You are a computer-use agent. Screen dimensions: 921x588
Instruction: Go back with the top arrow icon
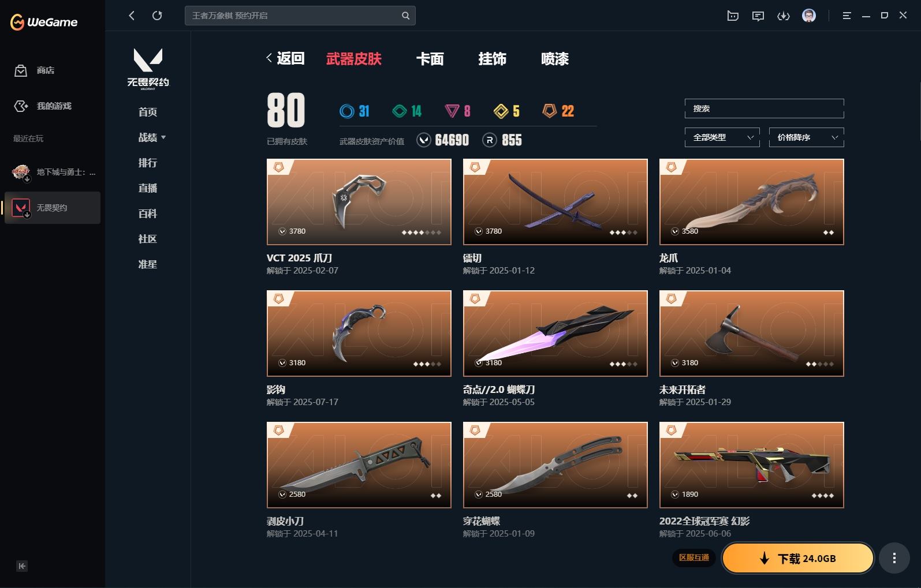click(132, 16)
